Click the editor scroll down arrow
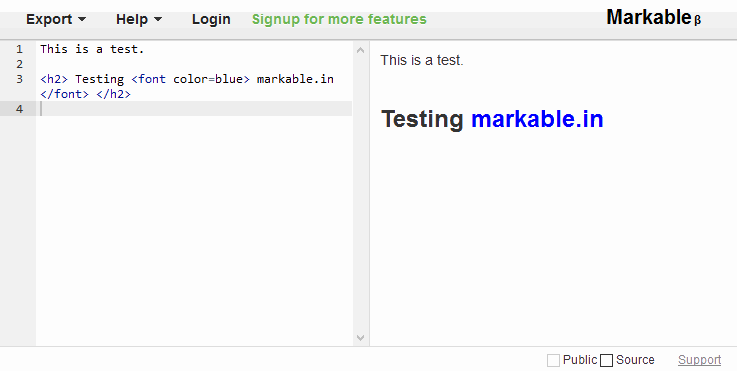Viewport: 737px width, 371px height. [361, 338]
